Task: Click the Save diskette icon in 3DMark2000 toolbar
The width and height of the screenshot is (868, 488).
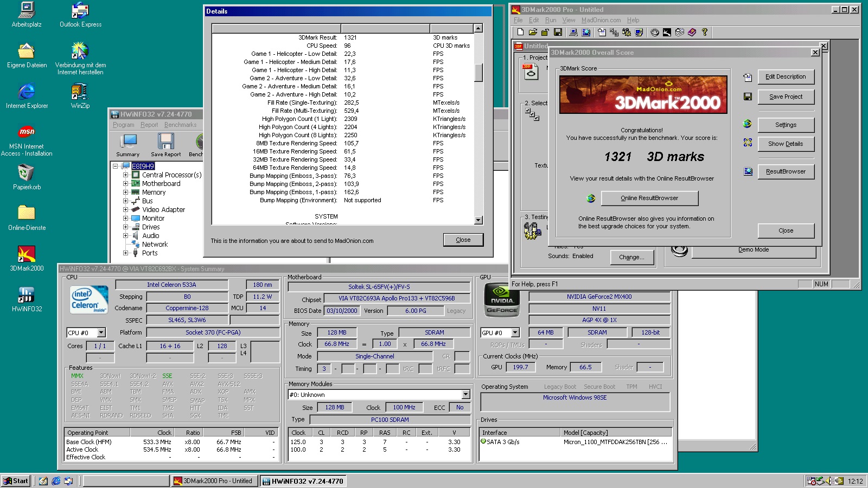Action: click(558, 32)
